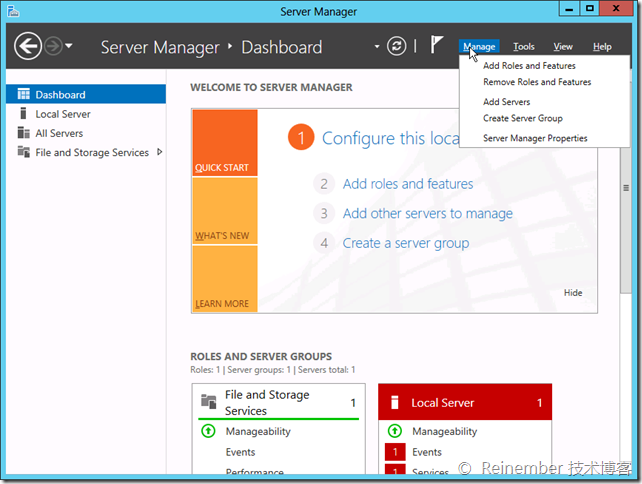Open the navigation history dropdown arrow
Viewport: 642px width, 484px height.
coord(68,47)
